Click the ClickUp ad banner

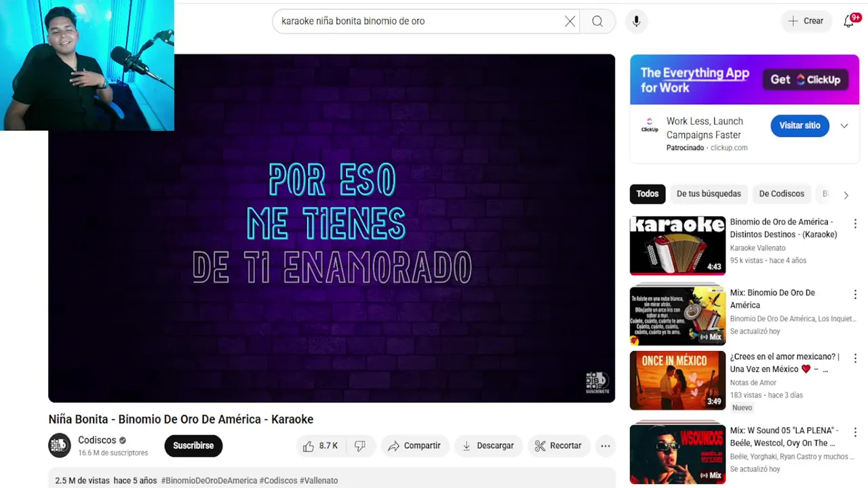[x=745, y=80]
